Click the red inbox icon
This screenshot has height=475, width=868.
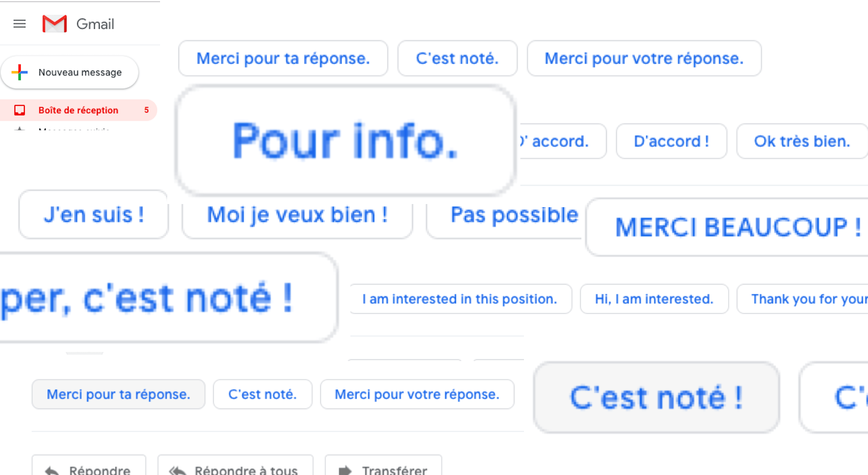[x=19, y=110]
